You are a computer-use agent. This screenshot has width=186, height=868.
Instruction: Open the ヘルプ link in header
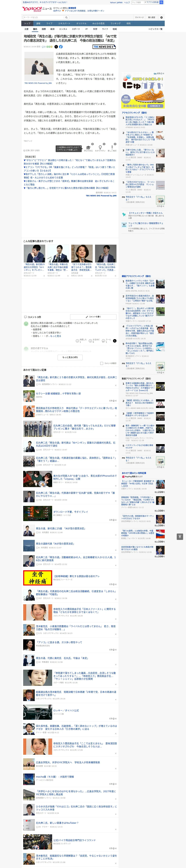pyautogui.click(x=127, y=2)
